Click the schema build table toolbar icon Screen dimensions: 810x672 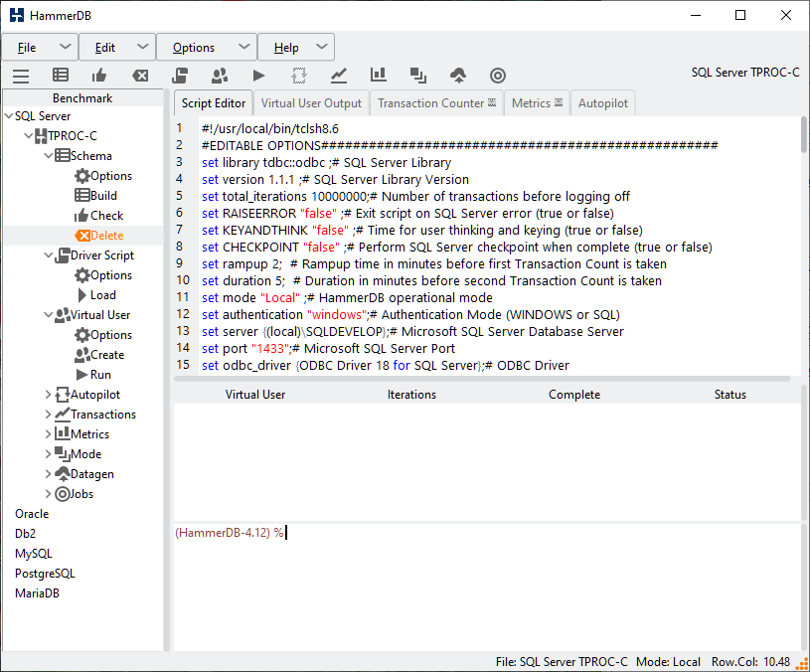(61, 76)
